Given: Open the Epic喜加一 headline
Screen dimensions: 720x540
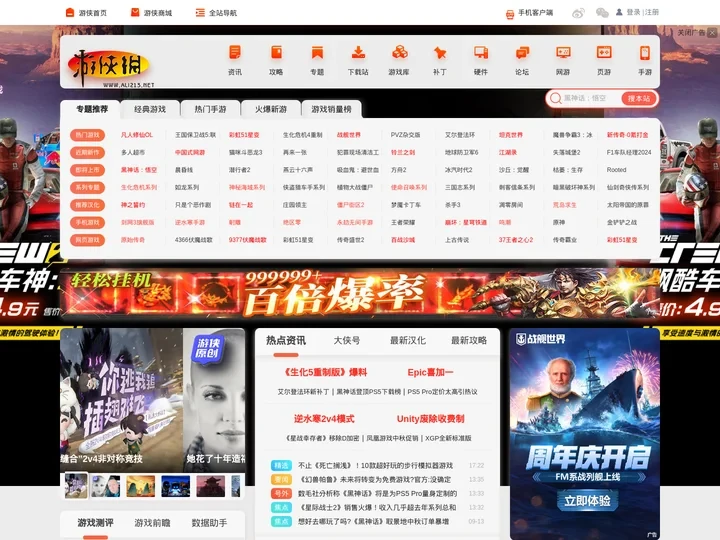Looking at the screenshot, I should [430, 372].
